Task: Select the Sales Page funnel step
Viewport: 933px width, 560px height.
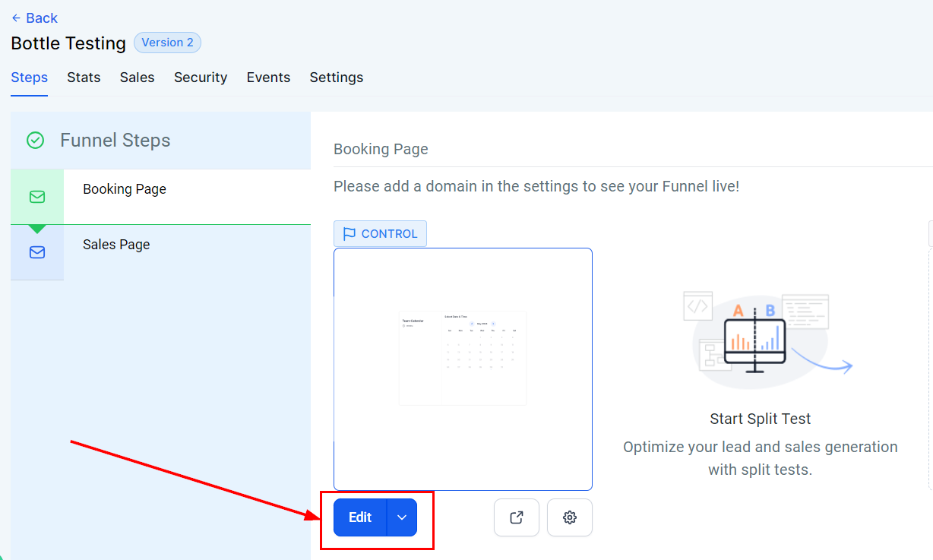Action: [116, 245]
